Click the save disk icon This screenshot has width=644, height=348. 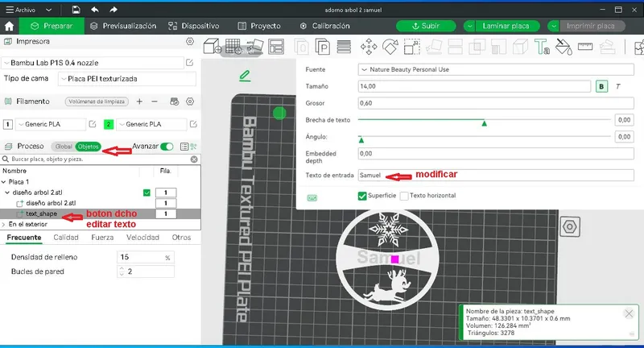(x=76, y=9)
